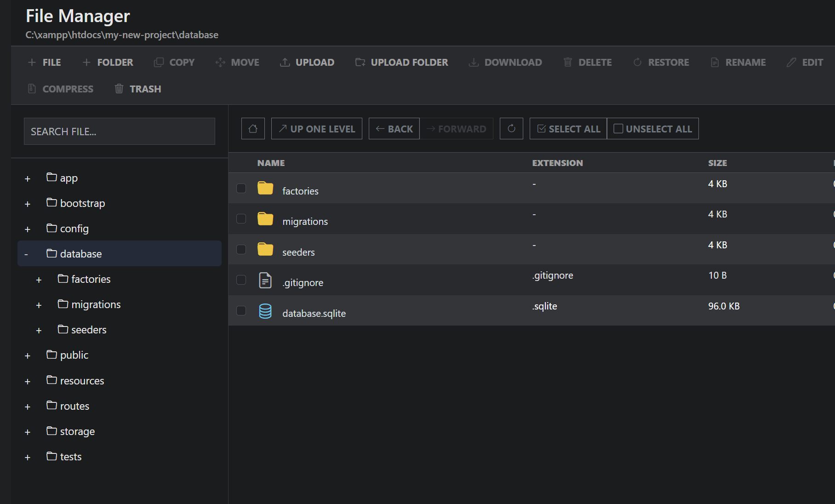The width and height of the screenshot is (835, 504).
Task: Click the .sqlite extension cell
Action: pyautogui.click(x=545, y=306)
